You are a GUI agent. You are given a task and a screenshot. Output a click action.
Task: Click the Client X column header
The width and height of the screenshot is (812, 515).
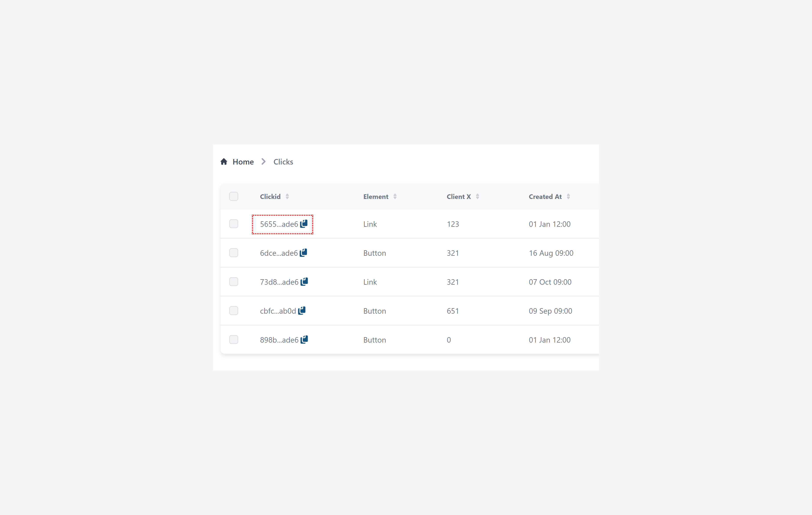[x=459, y=197]
